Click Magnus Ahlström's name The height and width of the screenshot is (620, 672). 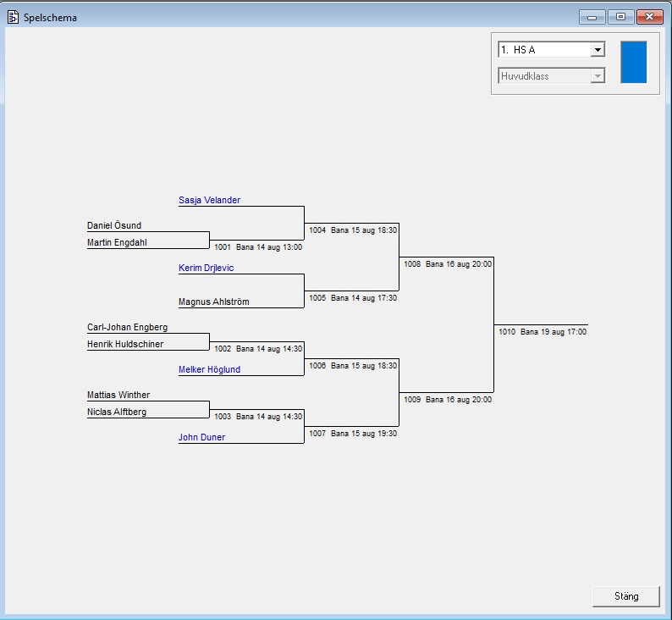tap(213, 302)
